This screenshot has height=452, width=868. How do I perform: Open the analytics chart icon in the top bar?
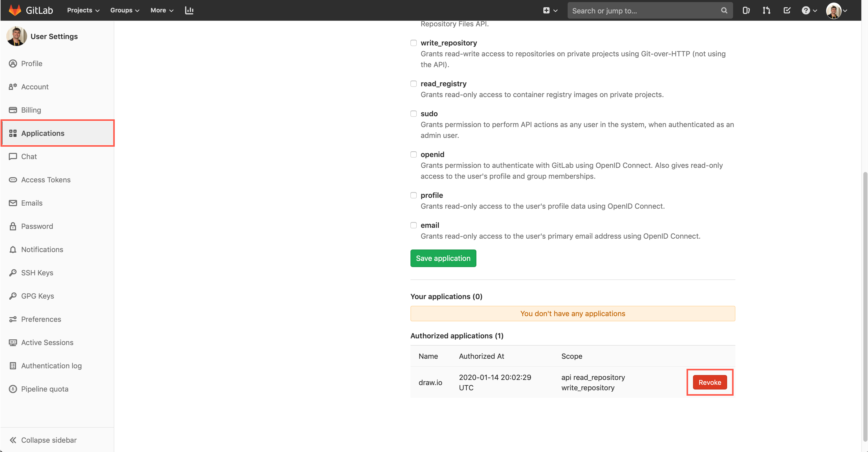click(x=189, y=10)
